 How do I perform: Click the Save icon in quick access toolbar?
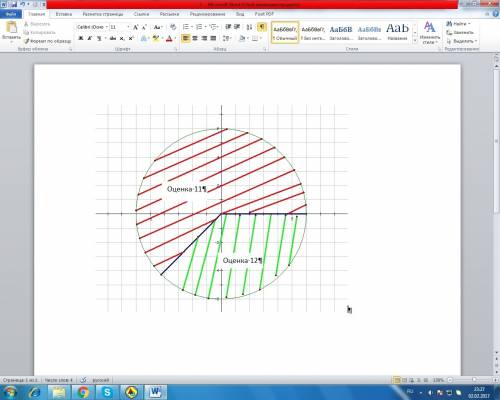(14, 4)
